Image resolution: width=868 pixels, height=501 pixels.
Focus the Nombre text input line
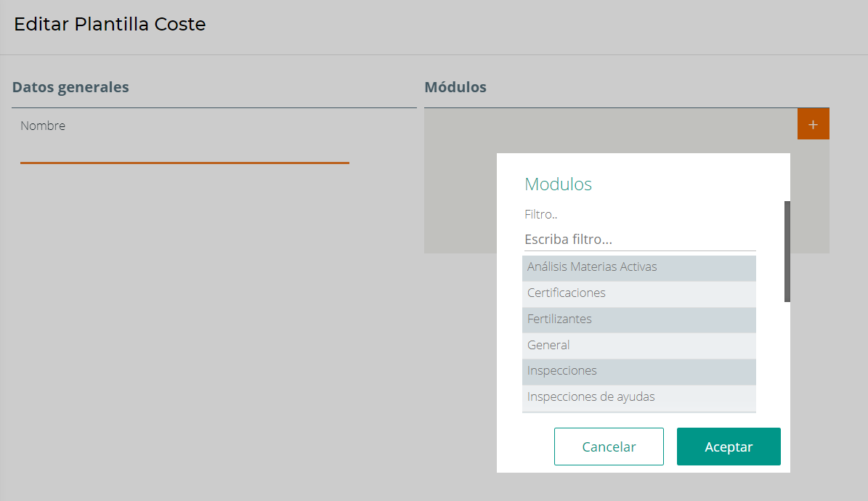click(184, 152)
